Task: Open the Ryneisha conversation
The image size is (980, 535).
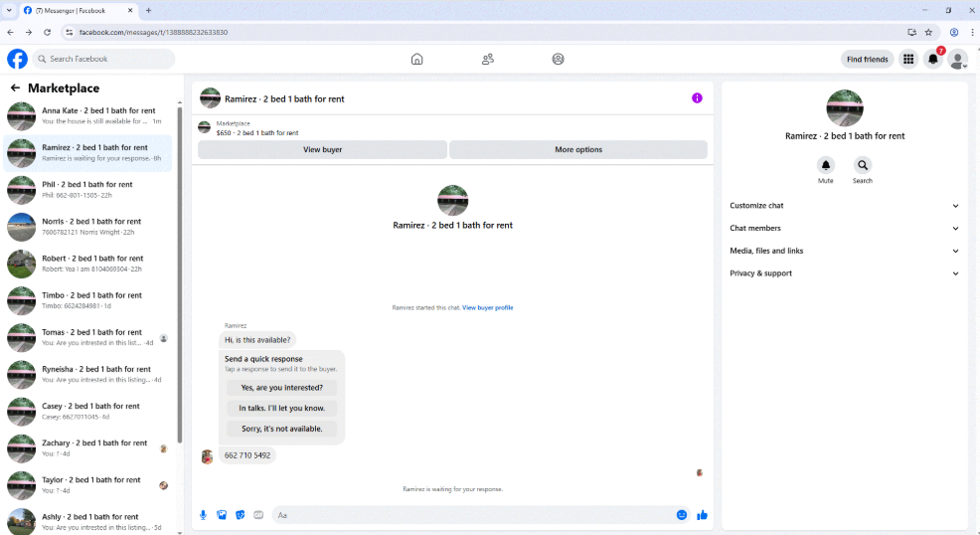Action: [x=88, y=374]
